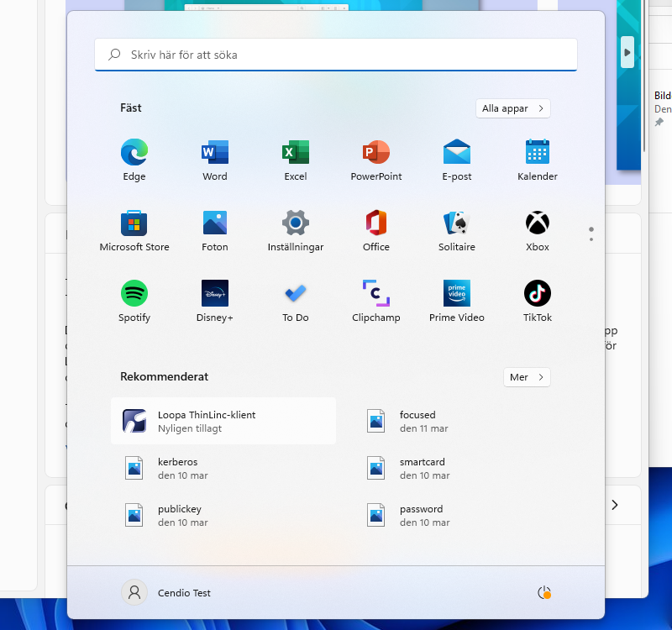This screenshot has height=630, width=672.
Task: Open TikTok
Action: (x=537, y=302)
